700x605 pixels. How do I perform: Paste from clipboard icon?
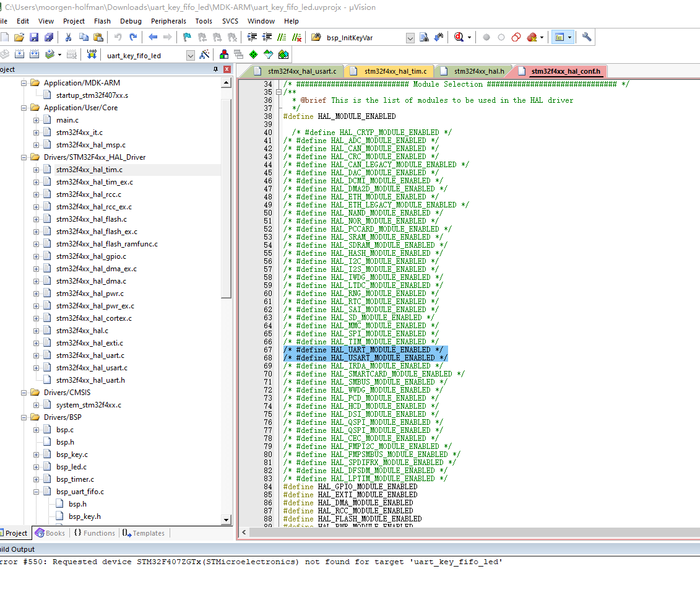click(98, 38)
